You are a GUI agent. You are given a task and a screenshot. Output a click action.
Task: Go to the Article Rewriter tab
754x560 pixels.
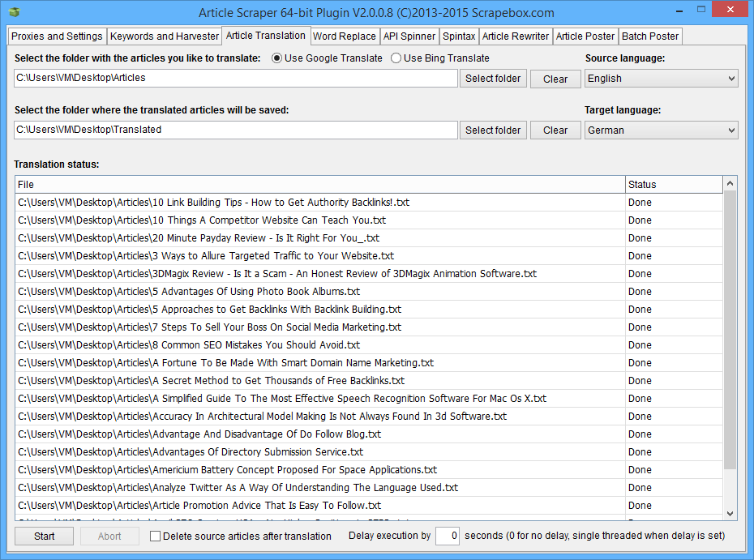[516, 36]
